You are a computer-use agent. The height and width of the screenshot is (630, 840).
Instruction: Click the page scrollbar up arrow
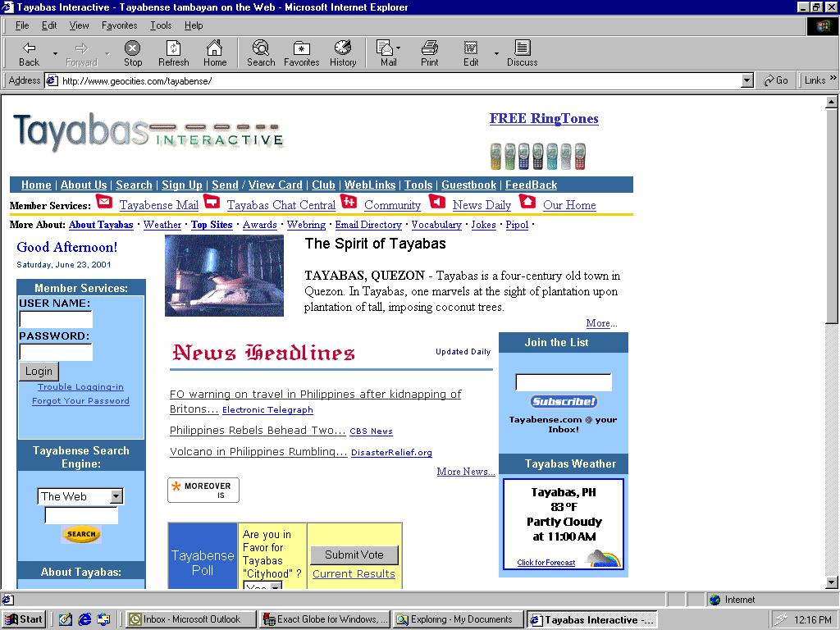click(x=832, y=101)
